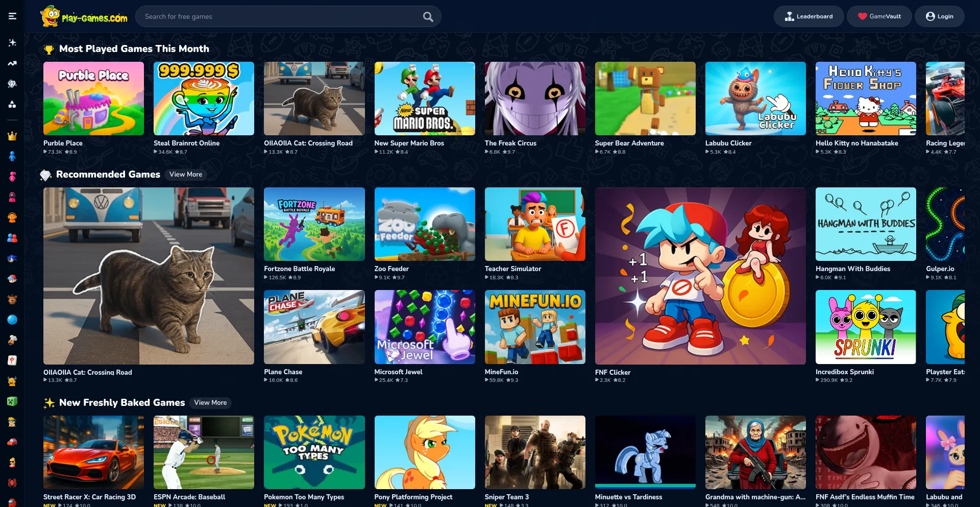Click the Recommended Games heading
The image size is (980, 507).
[108, 175]
